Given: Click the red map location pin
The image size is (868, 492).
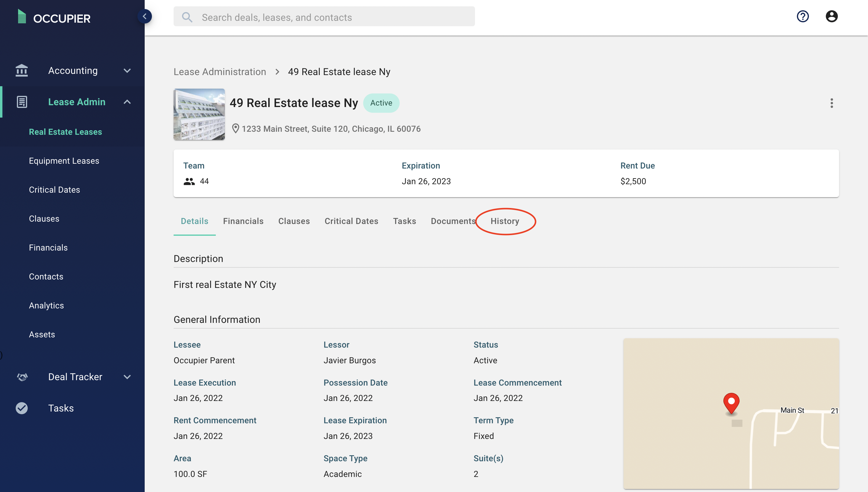Looking at the screenshot, I should click(x=731, y=403).
